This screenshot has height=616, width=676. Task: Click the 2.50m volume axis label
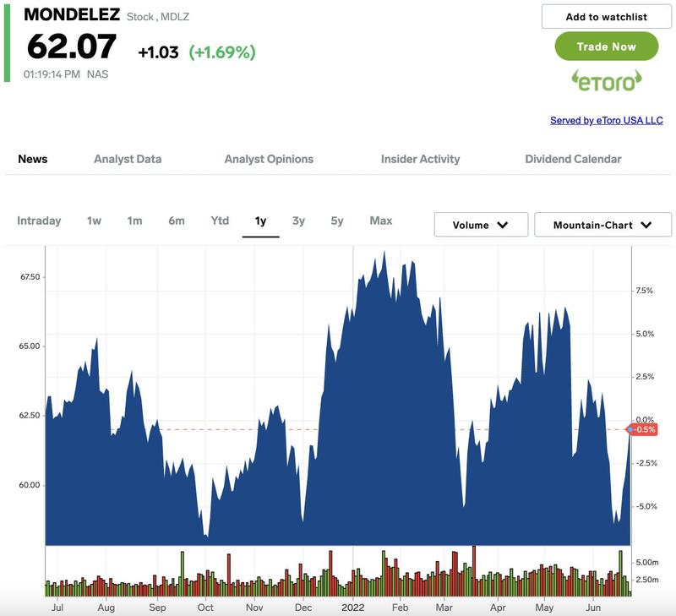click(647, 580)
